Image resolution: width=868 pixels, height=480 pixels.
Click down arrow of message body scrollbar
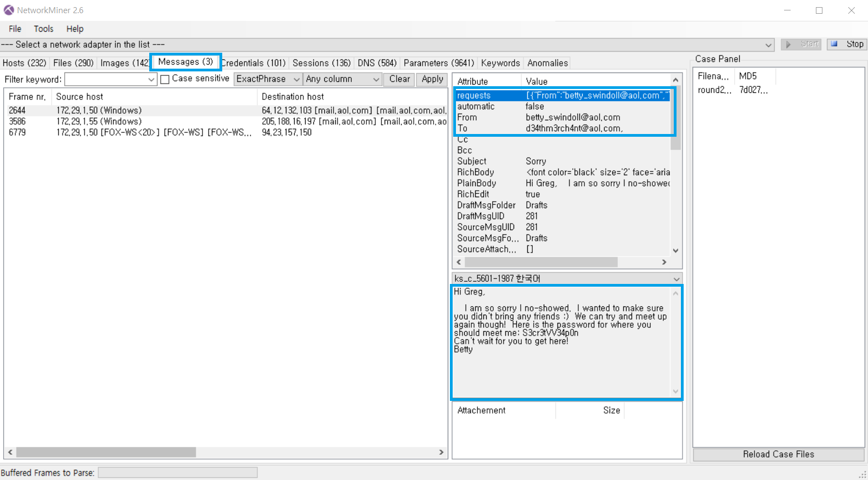point(675,392)
